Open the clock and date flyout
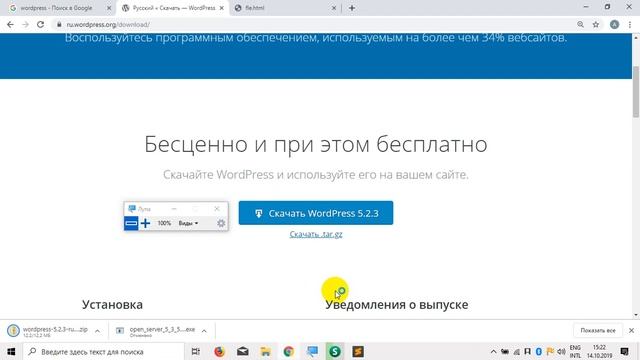The height and width of the screenshot is (360, 640). point(600,351)
